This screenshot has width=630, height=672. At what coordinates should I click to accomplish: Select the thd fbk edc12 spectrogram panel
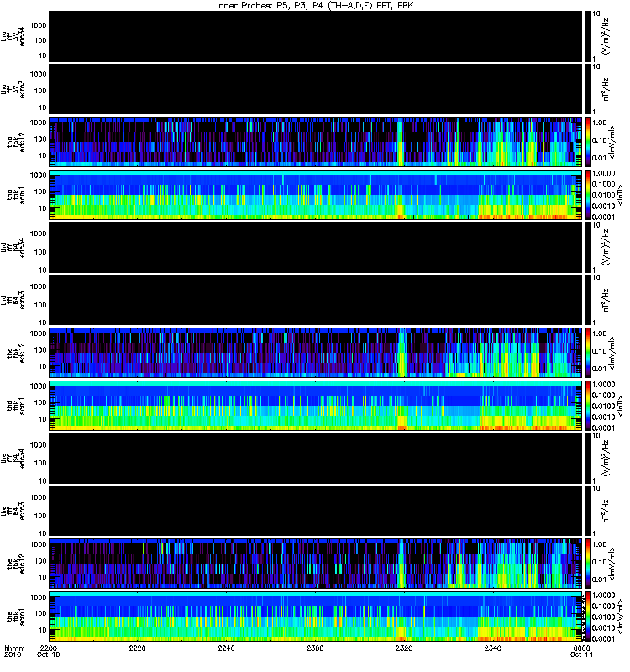pos(316,353)
